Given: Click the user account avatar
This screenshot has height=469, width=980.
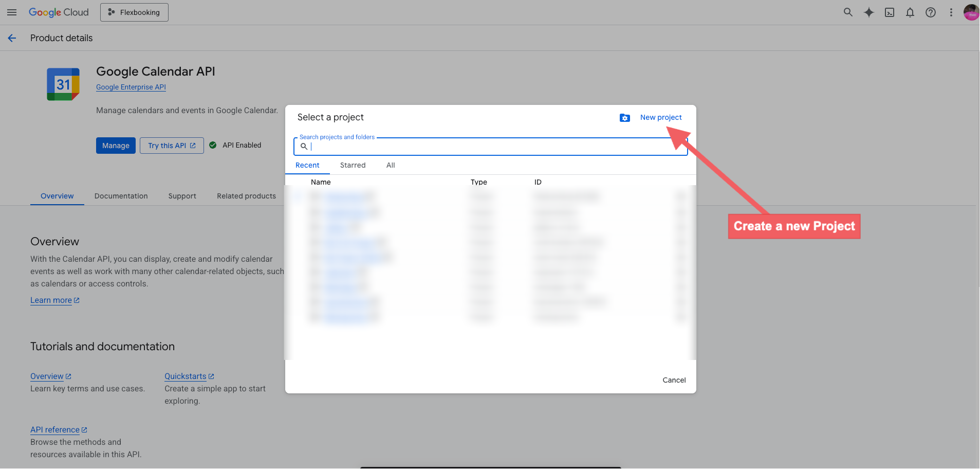Looking at the screenshot, I should tap(971, 12).
